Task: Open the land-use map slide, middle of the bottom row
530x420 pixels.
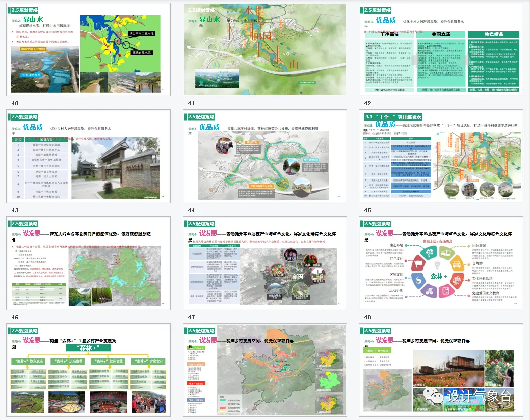Action: click(x=265, y=370)
